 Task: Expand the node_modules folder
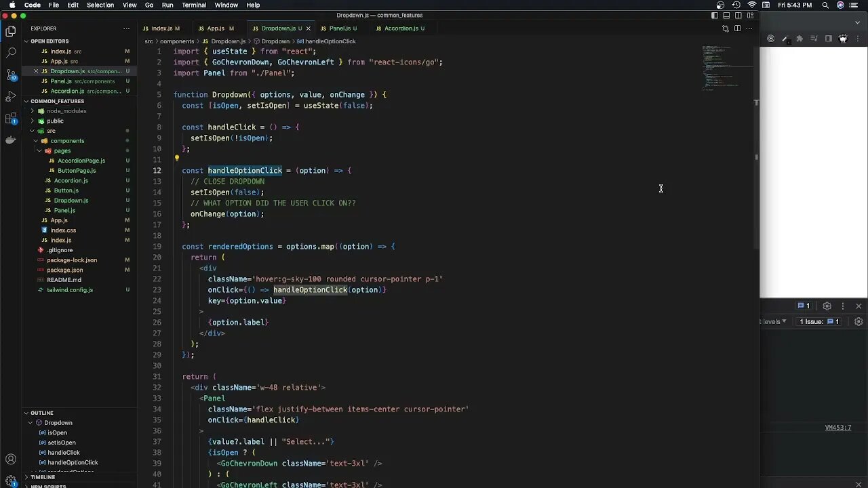point(33,111)
